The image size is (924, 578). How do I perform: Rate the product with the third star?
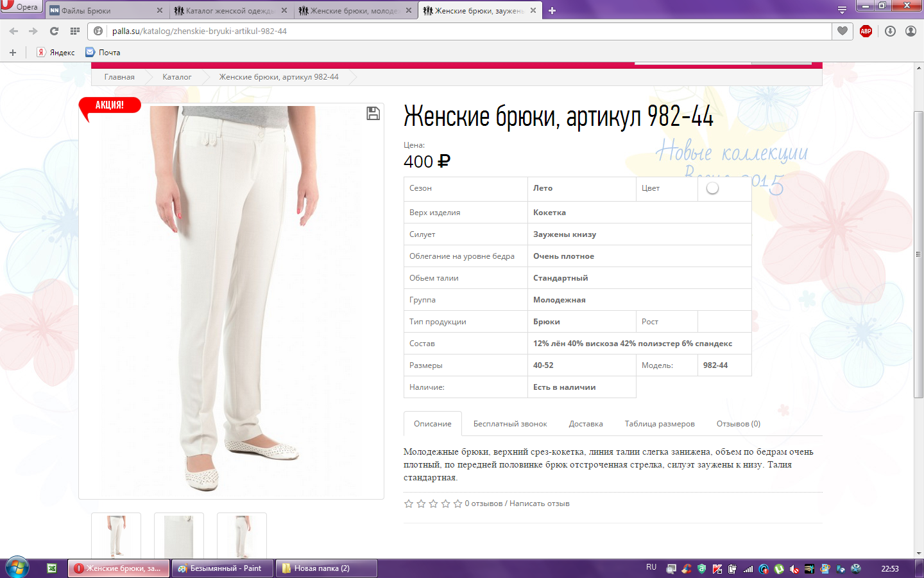click(433, 504)
